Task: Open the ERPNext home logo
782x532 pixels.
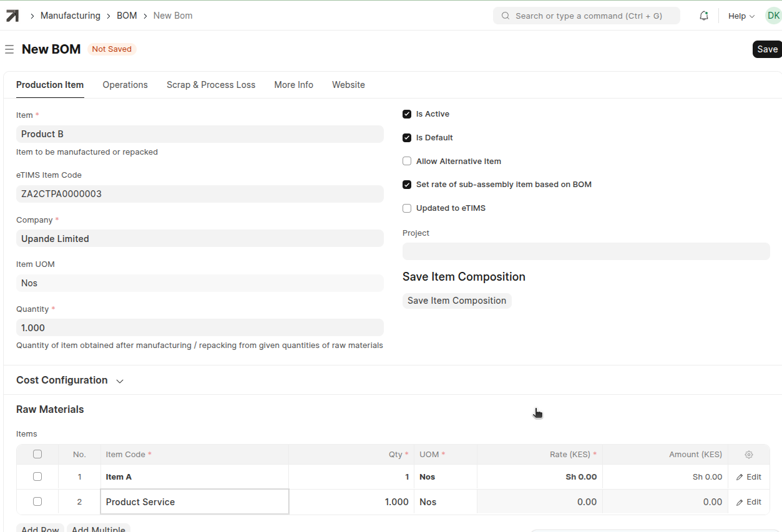Action: coord(12,16)
